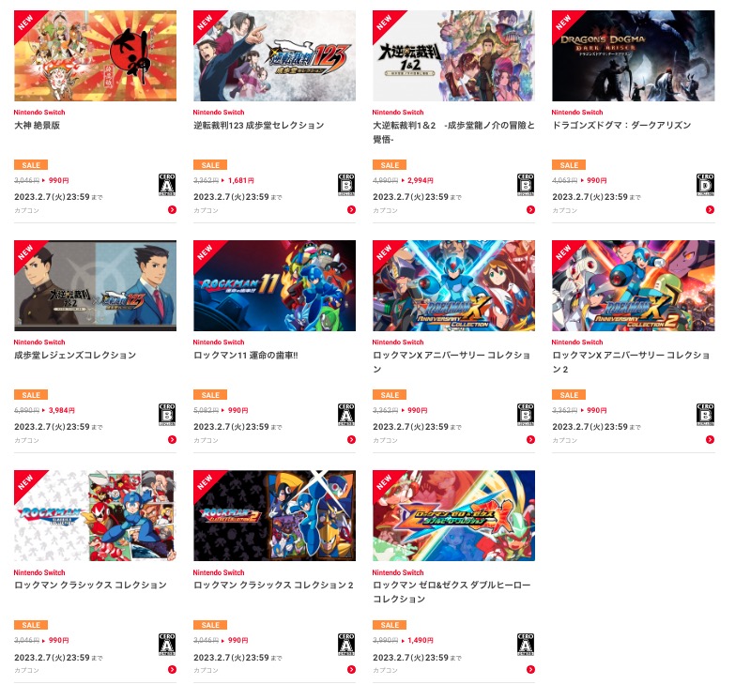Open the Dragon's Dogma Dark Arisen banner
735x700 pixels.
pyautogui.click(x=634, y=55)
